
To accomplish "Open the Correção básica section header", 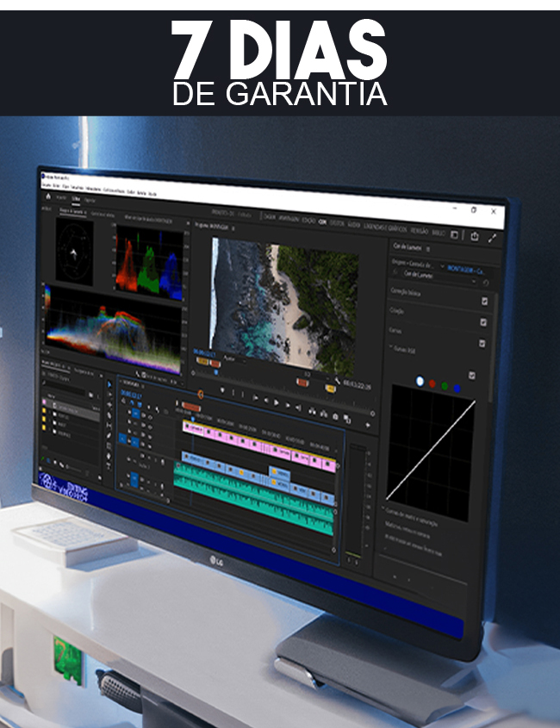I will 406,291.
